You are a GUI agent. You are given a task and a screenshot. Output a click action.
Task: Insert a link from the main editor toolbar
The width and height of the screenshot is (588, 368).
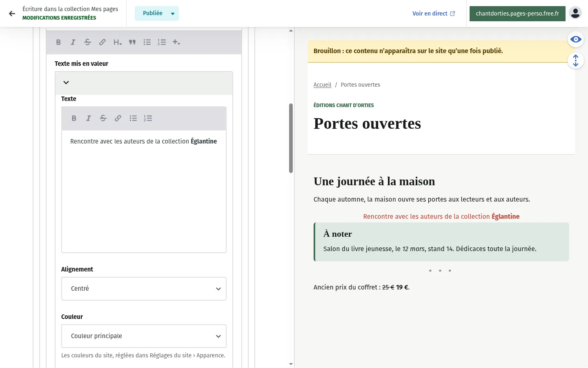pos(102,42)
